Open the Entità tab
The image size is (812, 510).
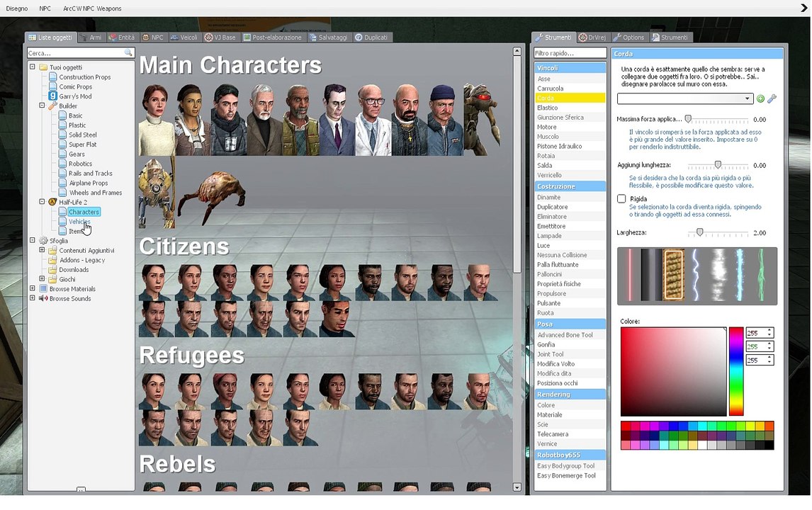click(122, 38)
